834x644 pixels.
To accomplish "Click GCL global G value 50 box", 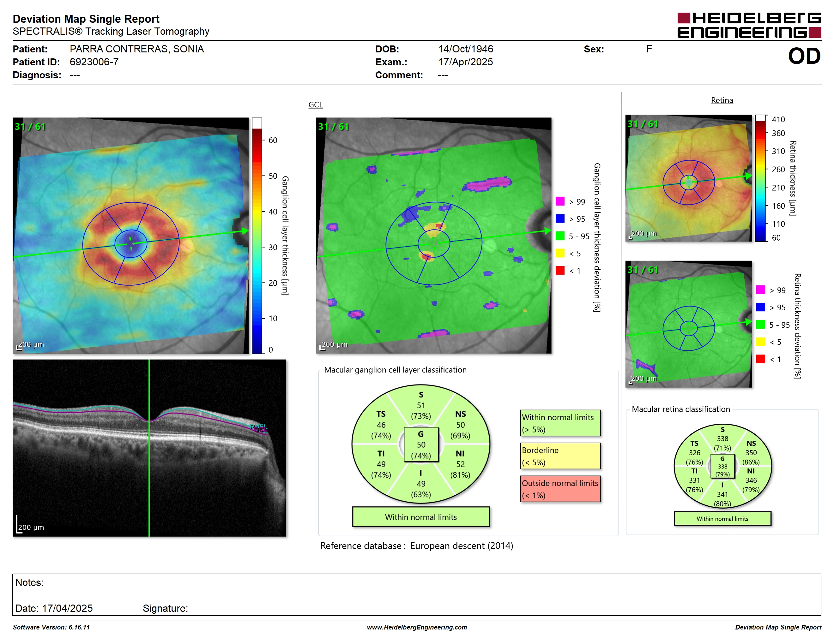I will click(421, 444).
